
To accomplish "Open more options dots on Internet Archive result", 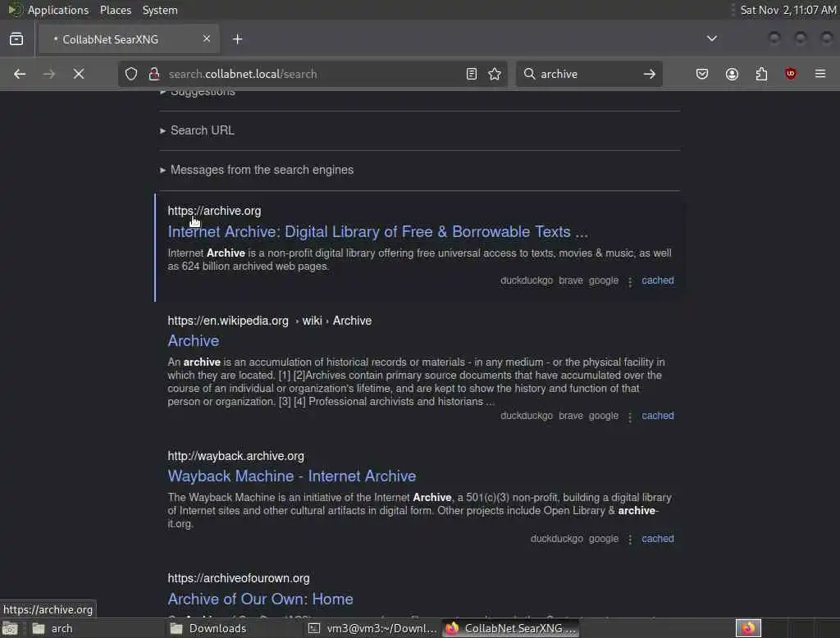I will click(x=630, y=281).
